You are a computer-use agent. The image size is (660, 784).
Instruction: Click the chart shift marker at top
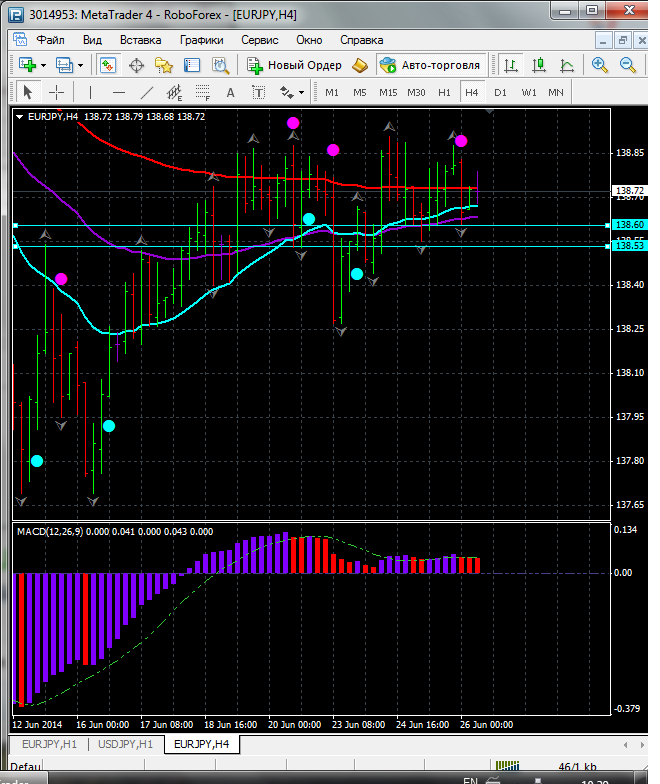pos(490,112)
